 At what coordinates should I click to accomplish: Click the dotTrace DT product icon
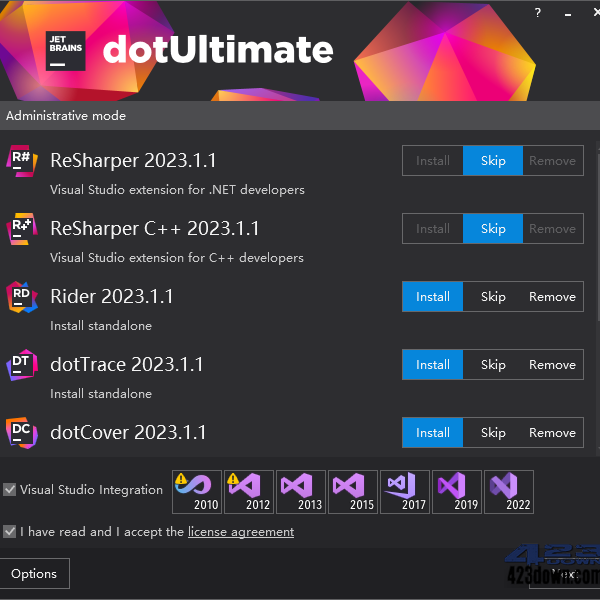(22, 365)
